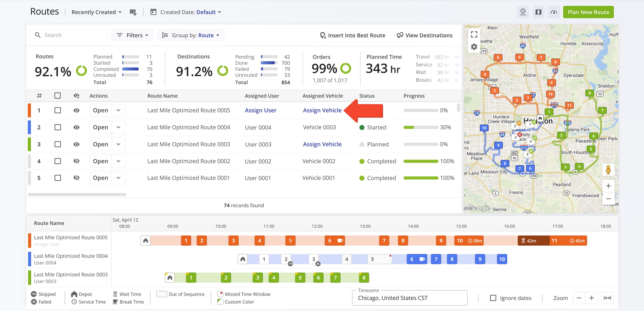The height and width of the screenshot is (311, 644).
Task: Enable the Ignore dates checkbox
Action: [493, 298]
